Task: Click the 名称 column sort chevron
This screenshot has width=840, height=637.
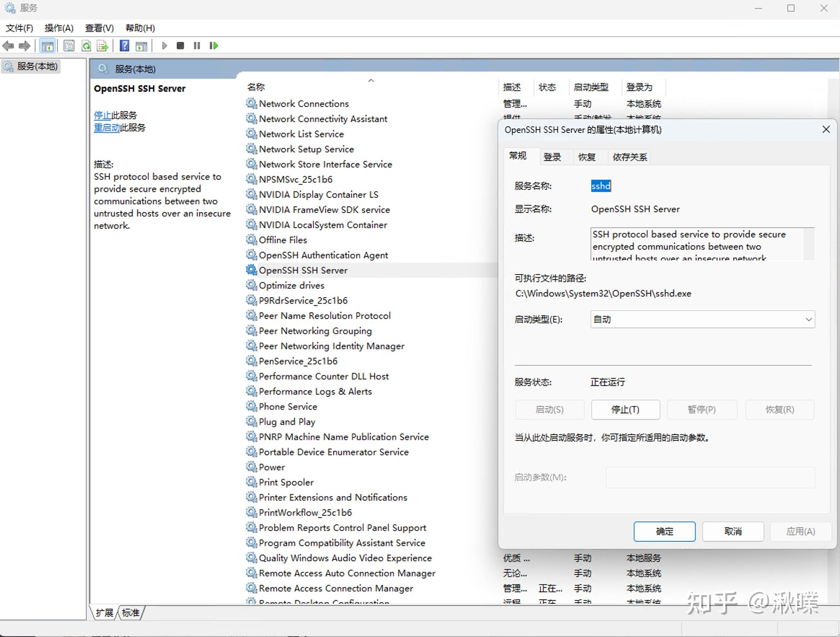Action: [371, 80]
